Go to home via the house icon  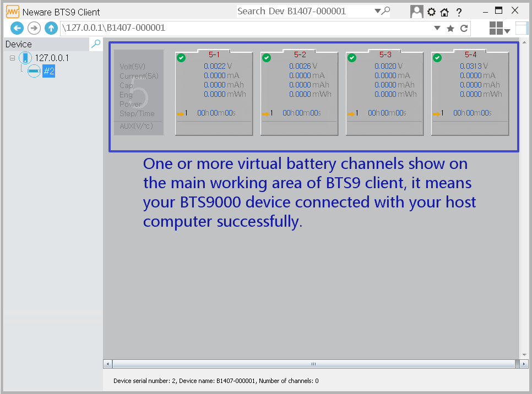(x=444, y=12)
